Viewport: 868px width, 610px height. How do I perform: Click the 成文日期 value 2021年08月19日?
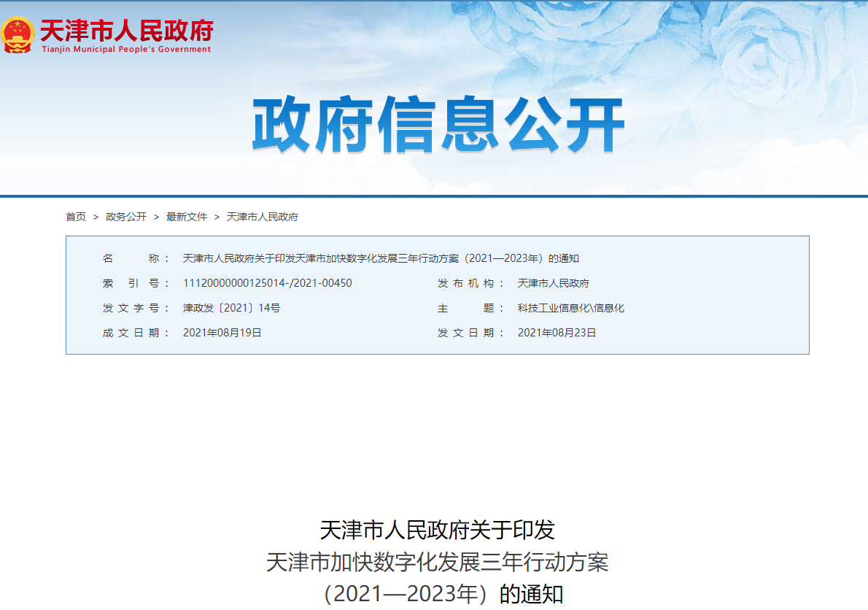click(222, 333)
